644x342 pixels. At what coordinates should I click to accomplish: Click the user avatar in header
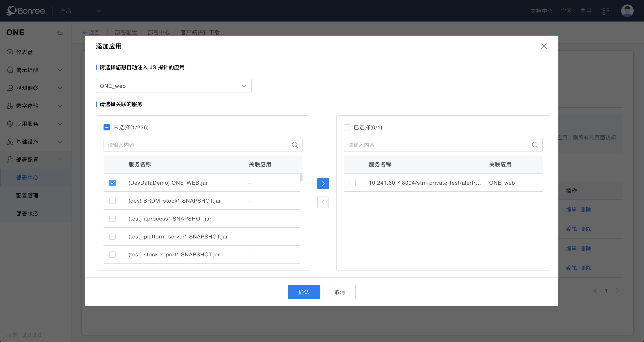[627, 11]
